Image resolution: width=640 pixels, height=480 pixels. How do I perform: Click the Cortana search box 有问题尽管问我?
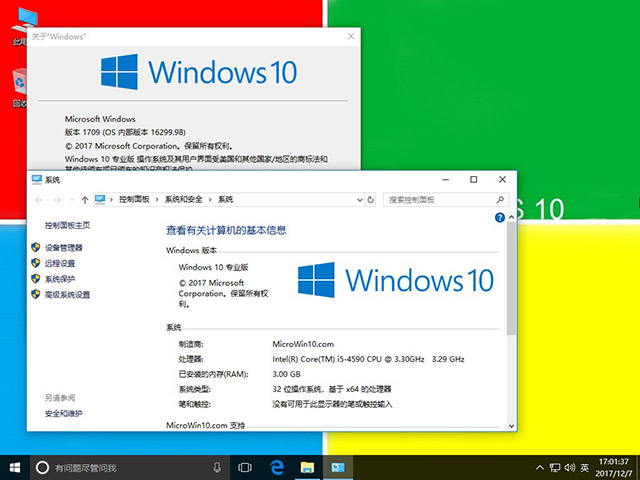click(x=130, y=468)
